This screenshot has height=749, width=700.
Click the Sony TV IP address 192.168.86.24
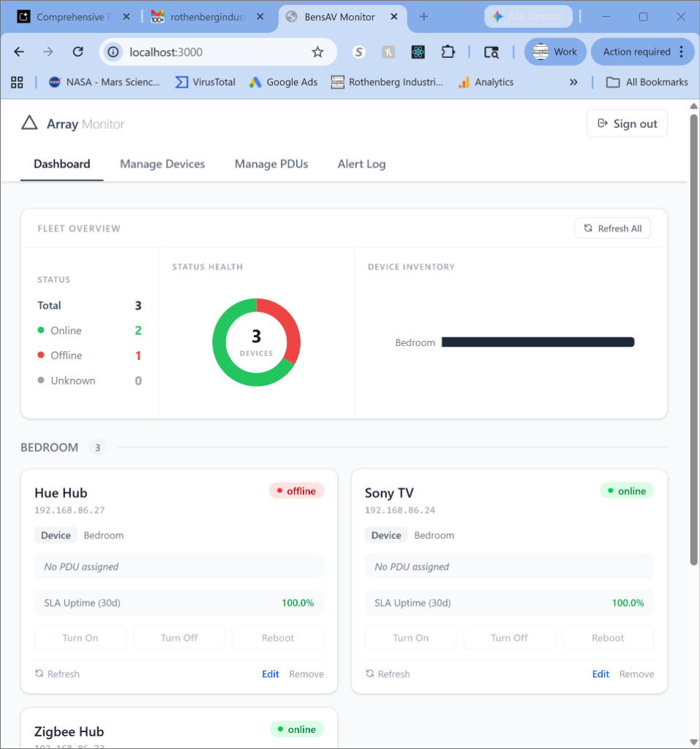[400, 510]
